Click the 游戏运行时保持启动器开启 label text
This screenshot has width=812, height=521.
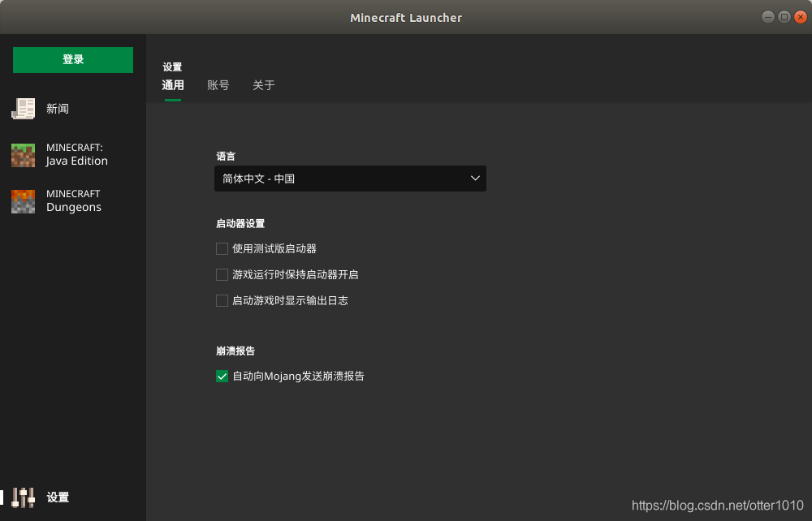(296, 275)
